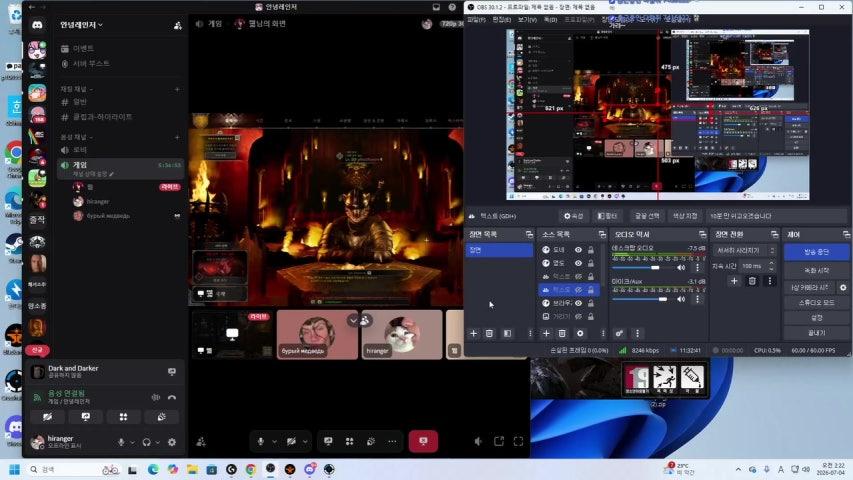Screen dimensions: 853x480
Task: Open the soundboard button in voice panel
Action: (x=162, y=417)
